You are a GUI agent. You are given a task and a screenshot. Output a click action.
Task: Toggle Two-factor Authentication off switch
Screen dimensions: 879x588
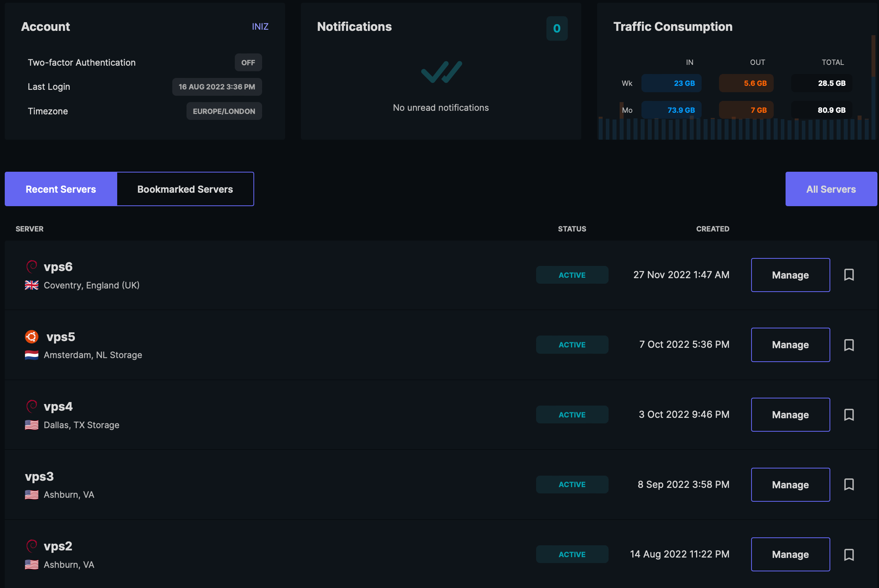coord(248,62)
